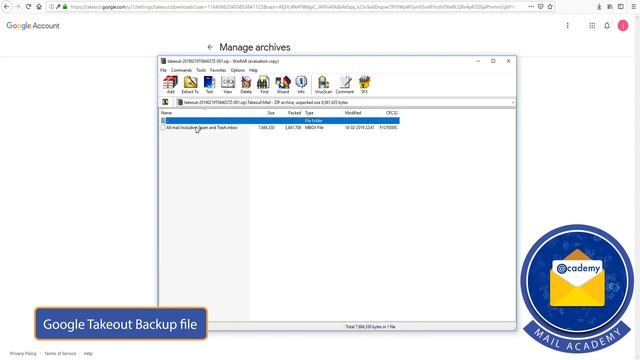The height and width of the screenshot is (360, 640).
Task: Open the Help link in page footer
Action: 88,353
